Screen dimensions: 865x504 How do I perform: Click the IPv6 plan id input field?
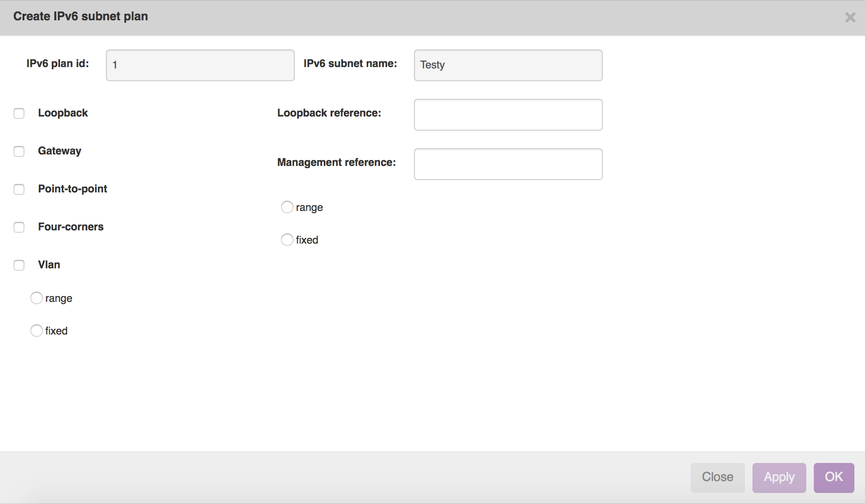(x=199, y=65)
